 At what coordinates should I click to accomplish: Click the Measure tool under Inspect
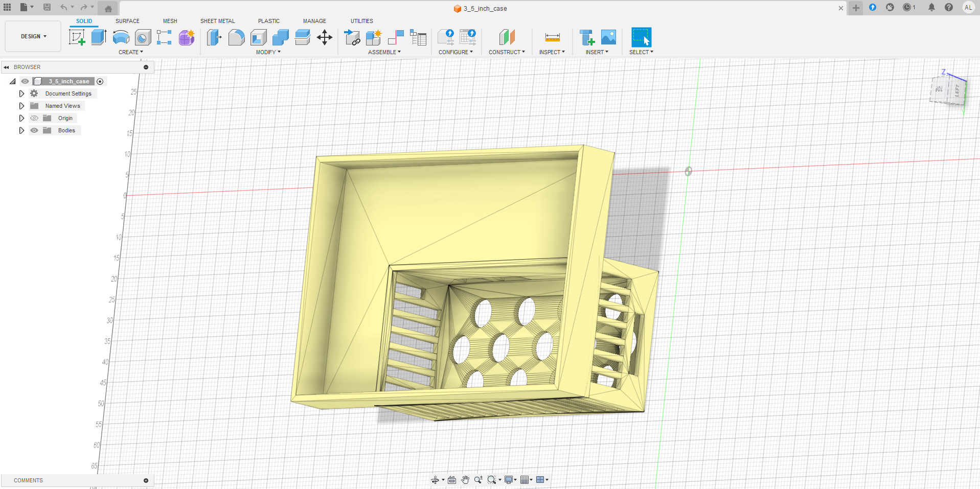(x=552, y=37)
